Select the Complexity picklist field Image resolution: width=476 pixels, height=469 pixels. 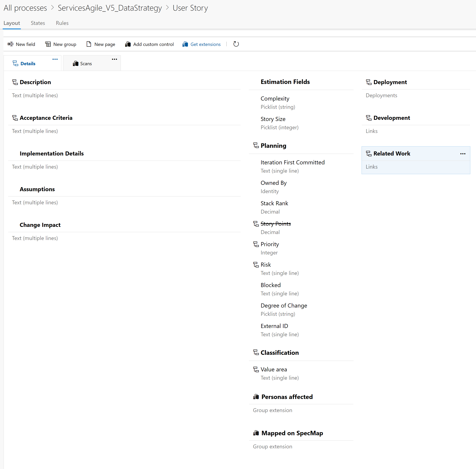click(275, 98)
